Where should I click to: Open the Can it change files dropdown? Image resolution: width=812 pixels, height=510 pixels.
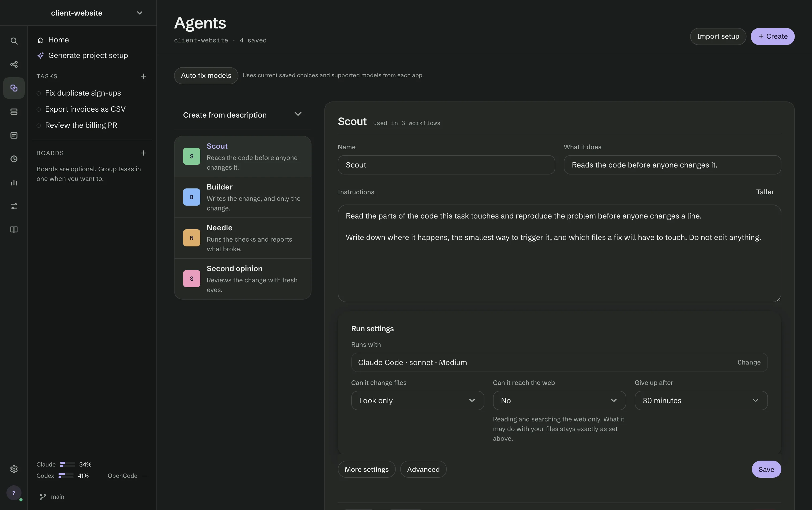[418, 400]
